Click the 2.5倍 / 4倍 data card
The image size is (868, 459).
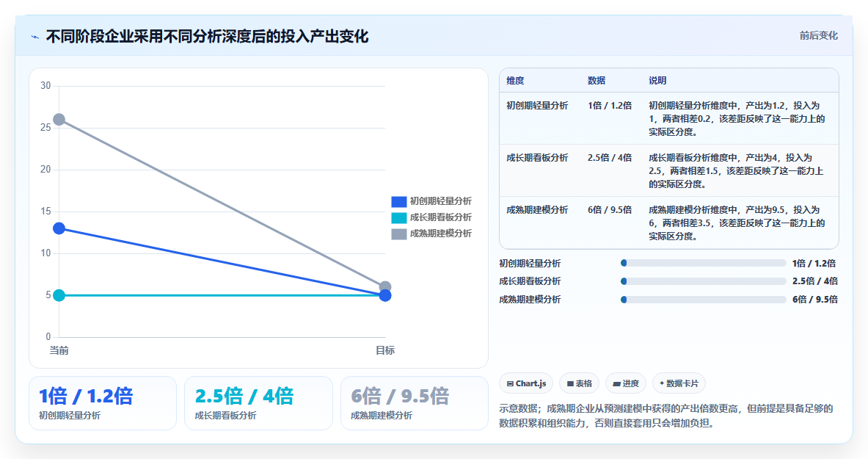click(258, 403)
